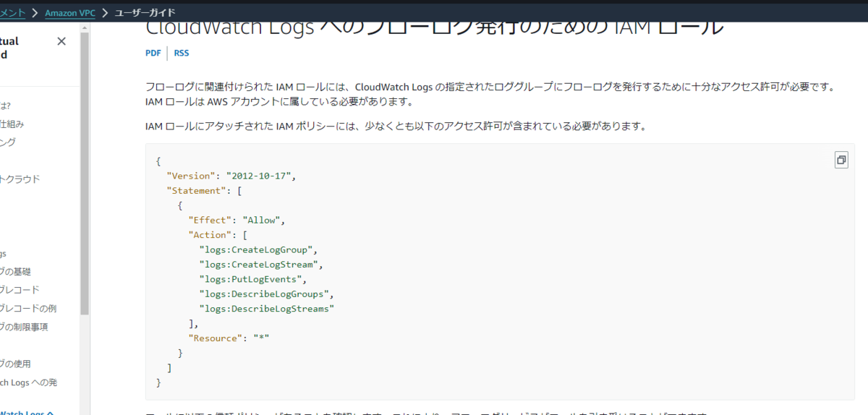Screen dimensions: 868x415
Task: Click the "logs:DescribeLogStreams" code line
Action: click(x=267, y=309)
